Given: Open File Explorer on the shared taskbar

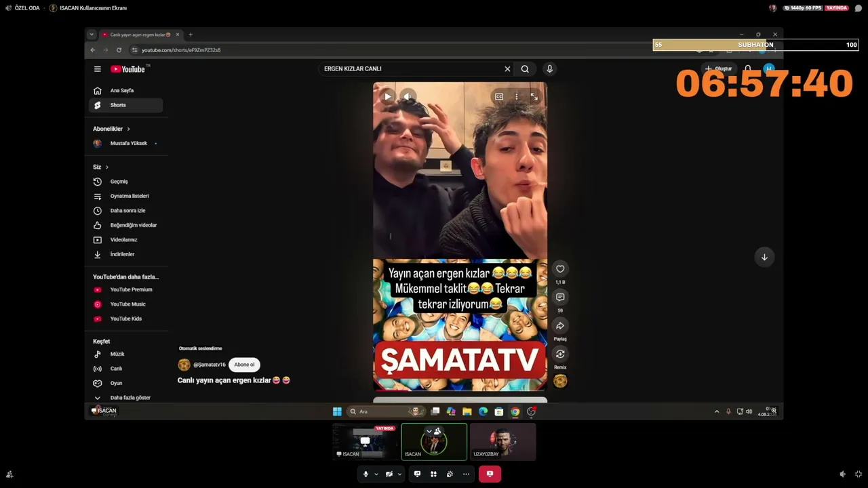Looking at the screenshot, I should tap(467, 411).
